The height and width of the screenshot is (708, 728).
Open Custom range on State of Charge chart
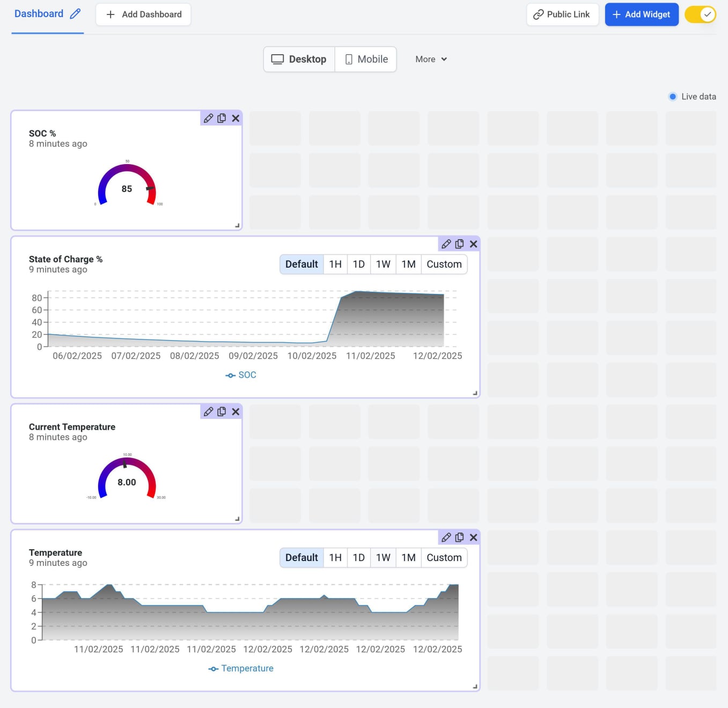pyautogui.click(x=444, y=264)
